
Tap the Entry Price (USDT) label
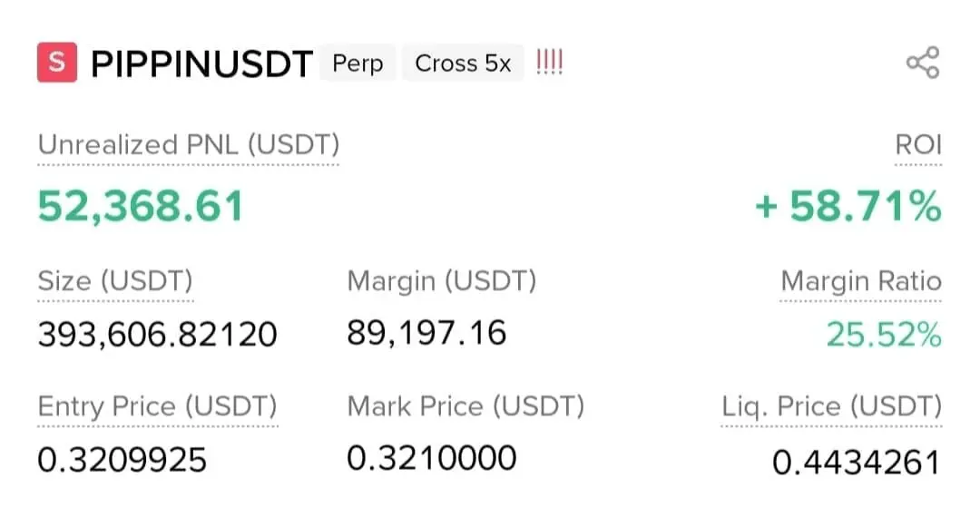[157, 406]
